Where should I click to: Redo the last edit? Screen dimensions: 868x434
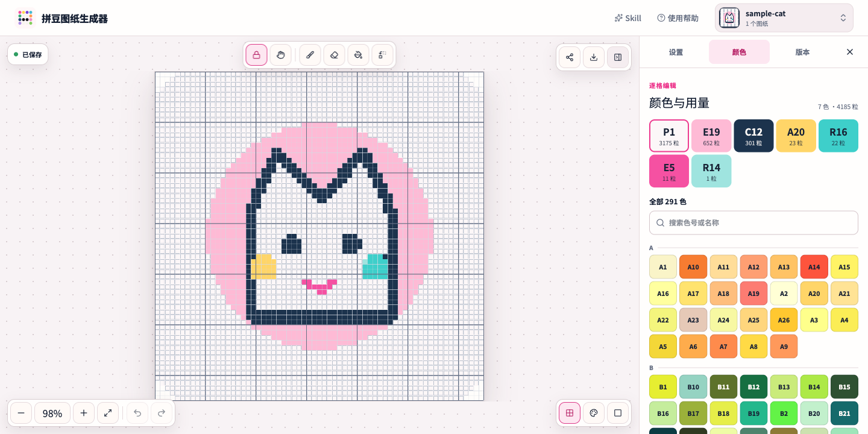click(x=162, y=413)
